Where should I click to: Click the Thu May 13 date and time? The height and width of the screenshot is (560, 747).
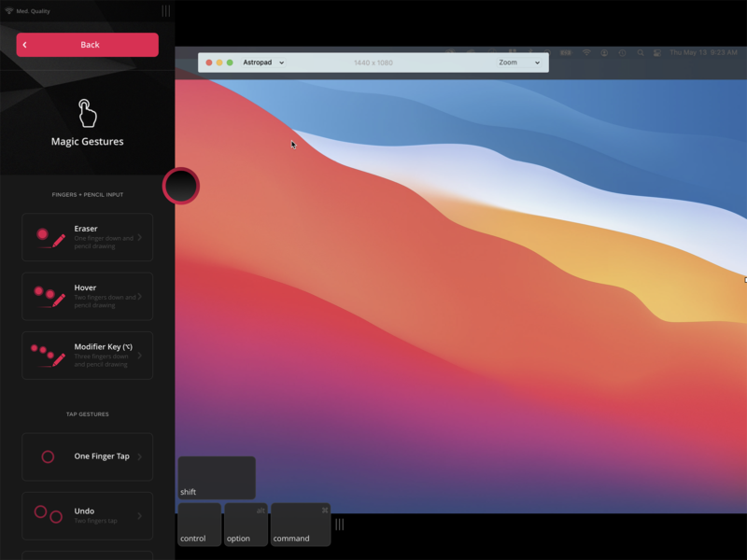(x=703, y=52)
